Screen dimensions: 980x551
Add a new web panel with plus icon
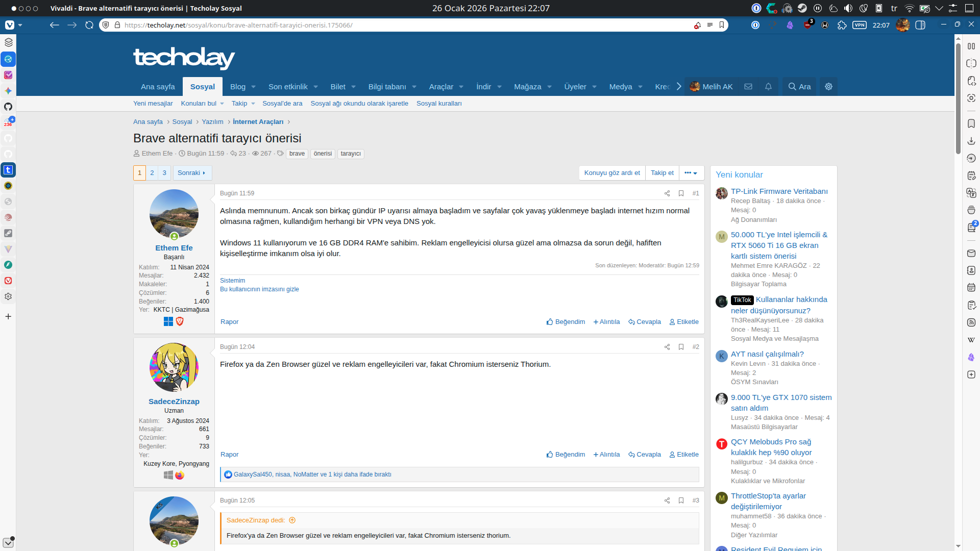tap(8, 316)
